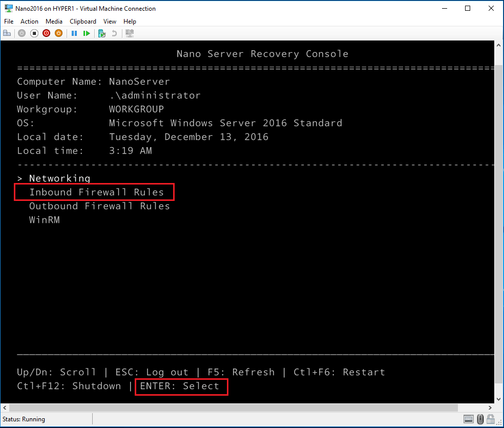504x428 pixels.
Task: Send Ctrl+Alt+Delete to the virtual machine
Action: click(7, 33)
